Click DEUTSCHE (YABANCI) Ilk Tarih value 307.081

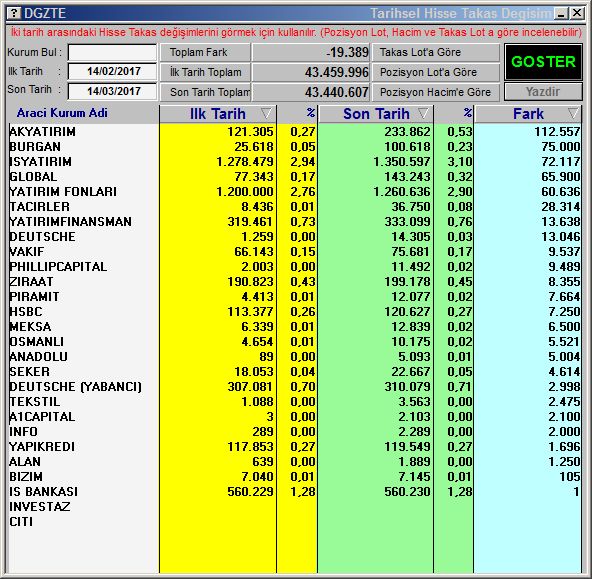pos(250,387)
